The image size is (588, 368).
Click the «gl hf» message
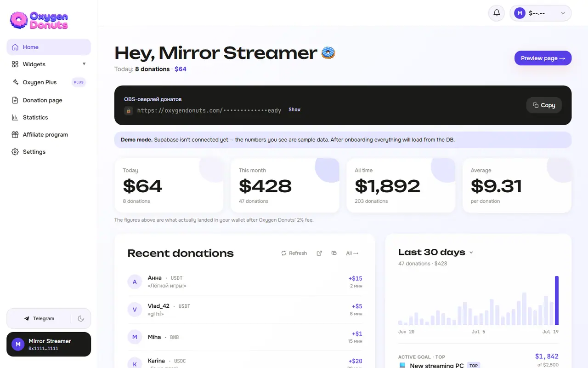(156, 314)
